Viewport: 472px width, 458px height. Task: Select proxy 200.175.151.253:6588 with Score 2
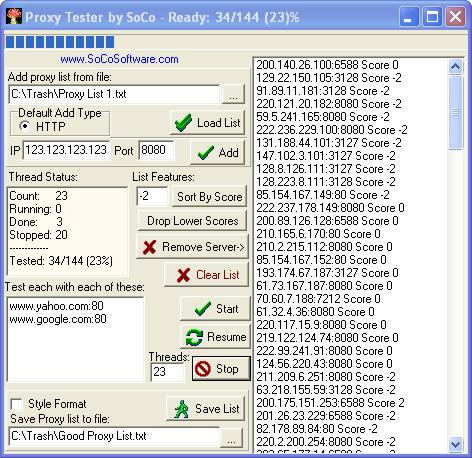pyautogui.click(x=330, y=403)
